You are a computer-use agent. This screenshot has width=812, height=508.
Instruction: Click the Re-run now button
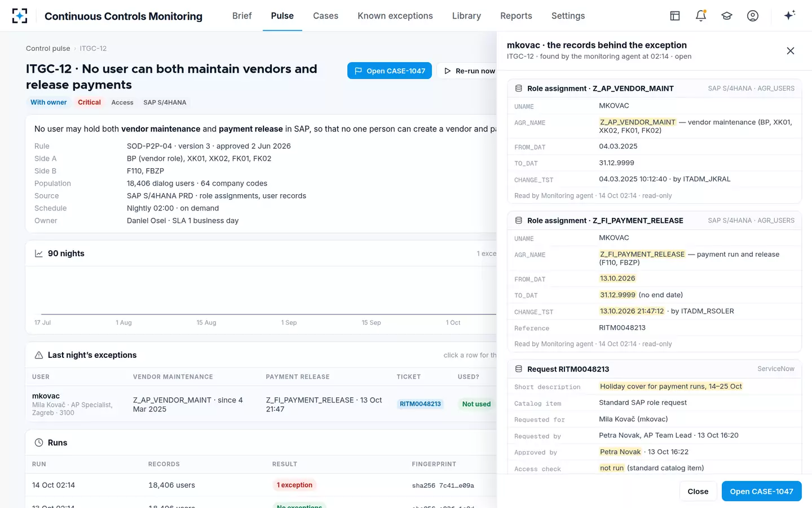[x=468, y=71]
